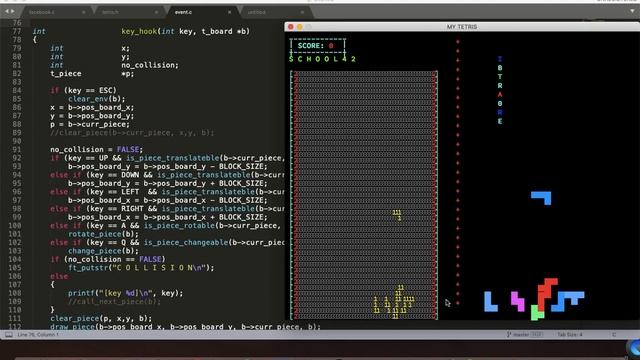Close the MY TETRIS window
This screenshot has width=640, height=360.
point(291,27)
